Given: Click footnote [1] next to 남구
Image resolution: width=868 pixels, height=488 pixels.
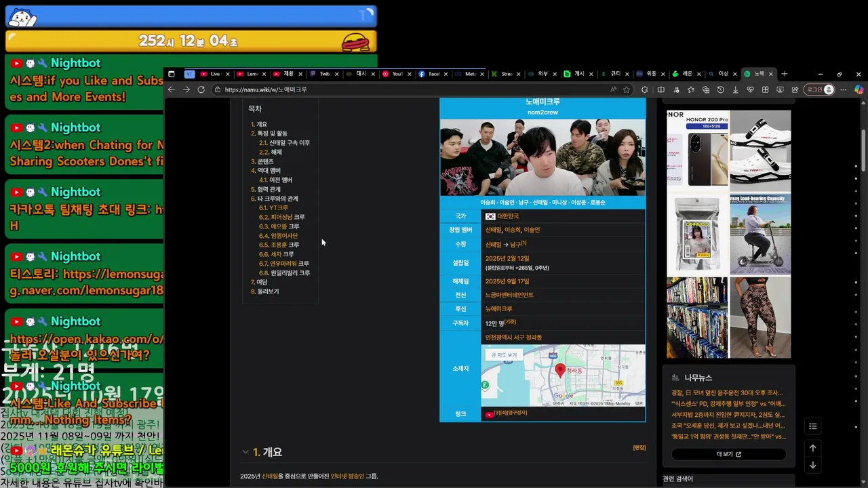Looking at the screenshot, I should (x=524, y=243).
